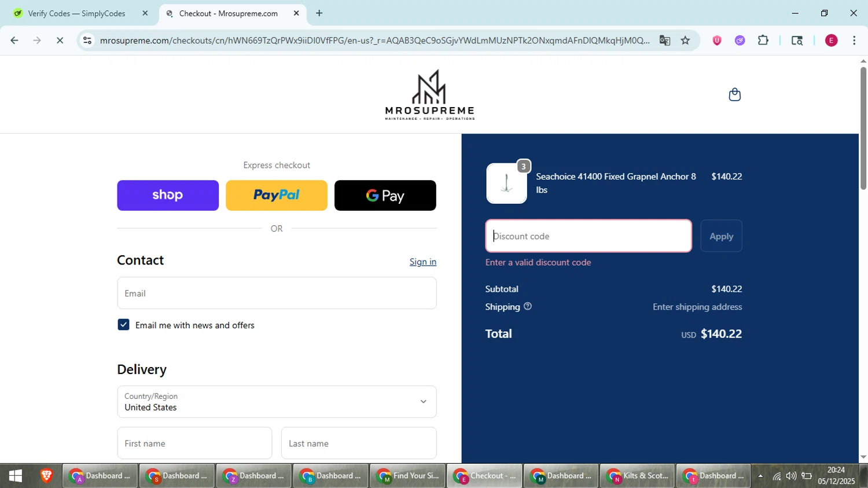Click the address bar URL
This screenshot has height=488, width=868.
coord(374,41)
